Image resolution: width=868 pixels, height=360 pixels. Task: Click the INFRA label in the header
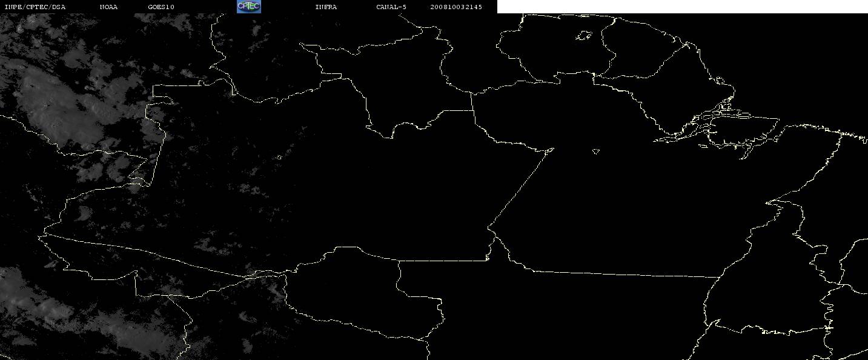tap(326, 7)
